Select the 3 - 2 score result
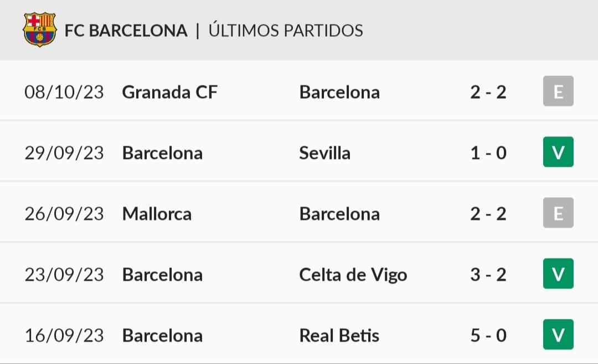 pos(488,275)
